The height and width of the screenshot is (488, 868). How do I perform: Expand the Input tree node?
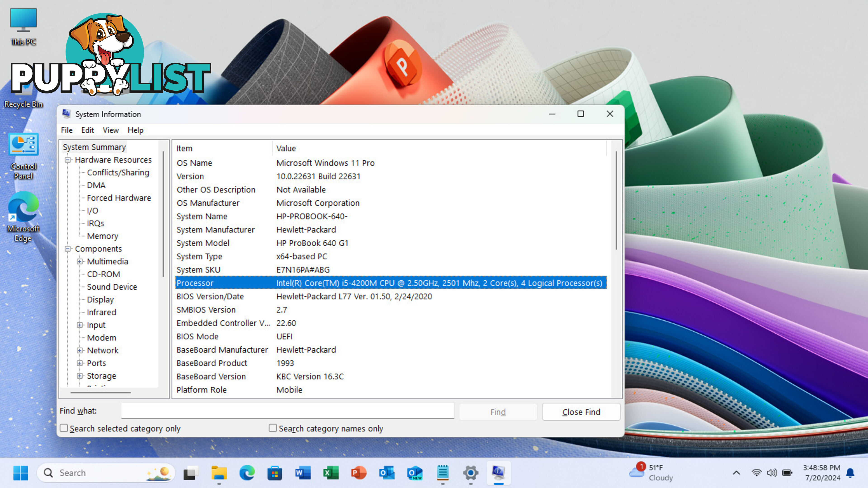coord(80,325)
